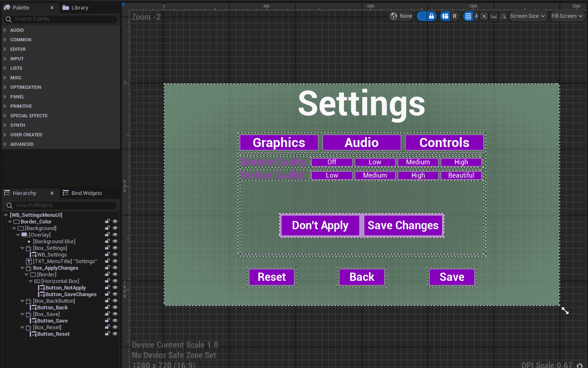This screenshot has height=368, width=588.
Task: Toggle visibility of Button_NotApply
Action: pyautogui.click(x=115, y=288)
